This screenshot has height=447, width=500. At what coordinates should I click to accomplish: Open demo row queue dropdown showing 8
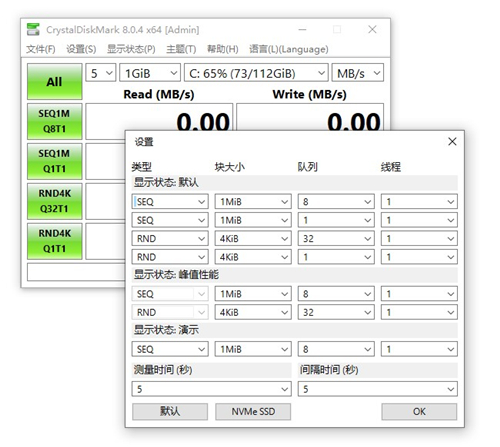(x=336, y=349)
